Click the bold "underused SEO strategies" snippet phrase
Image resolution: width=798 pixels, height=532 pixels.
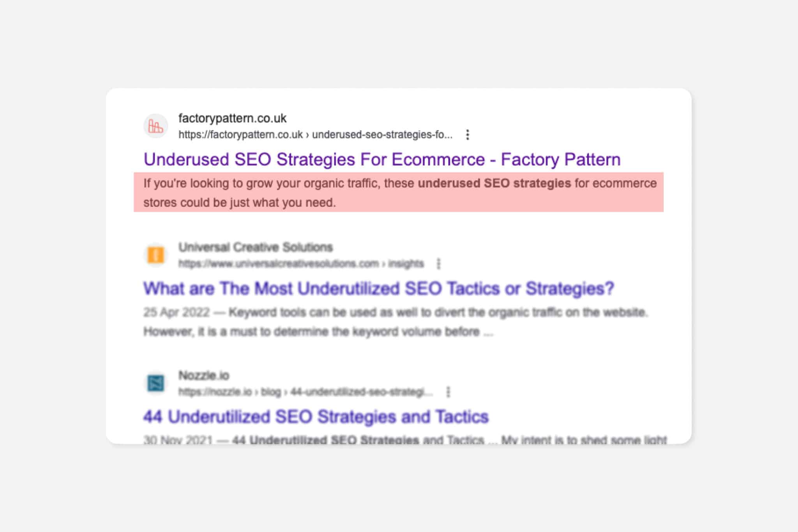[494, 183]
